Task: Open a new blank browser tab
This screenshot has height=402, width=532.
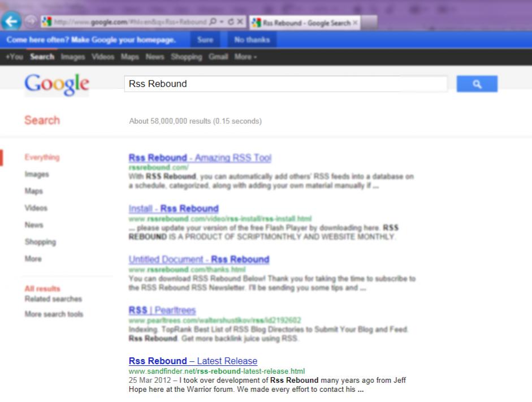Action: click(x=369, y=23)
